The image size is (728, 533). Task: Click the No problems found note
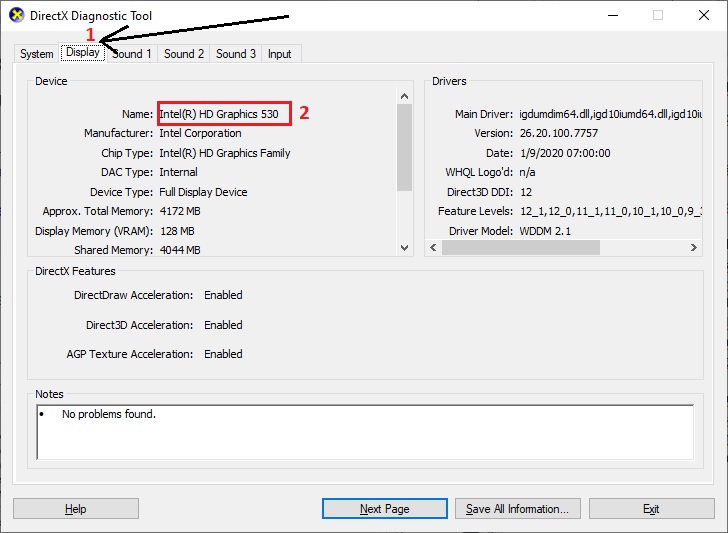tap(109, 414)
